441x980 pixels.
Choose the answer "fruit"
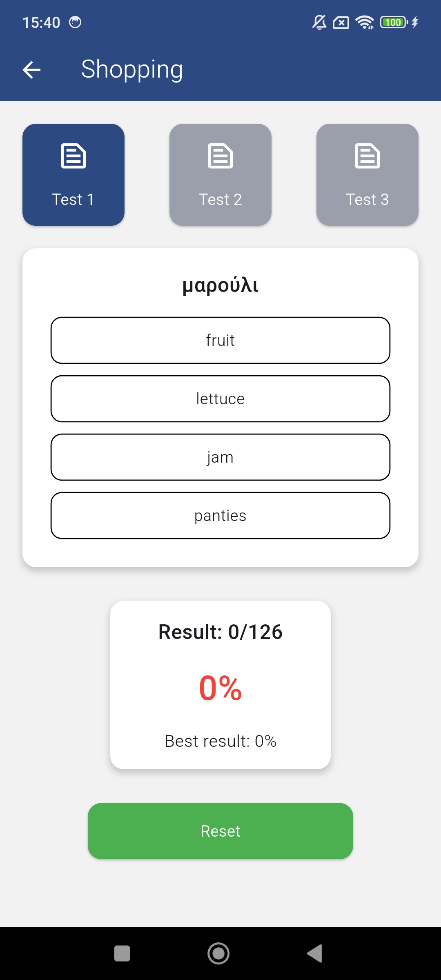pos(220,340)
